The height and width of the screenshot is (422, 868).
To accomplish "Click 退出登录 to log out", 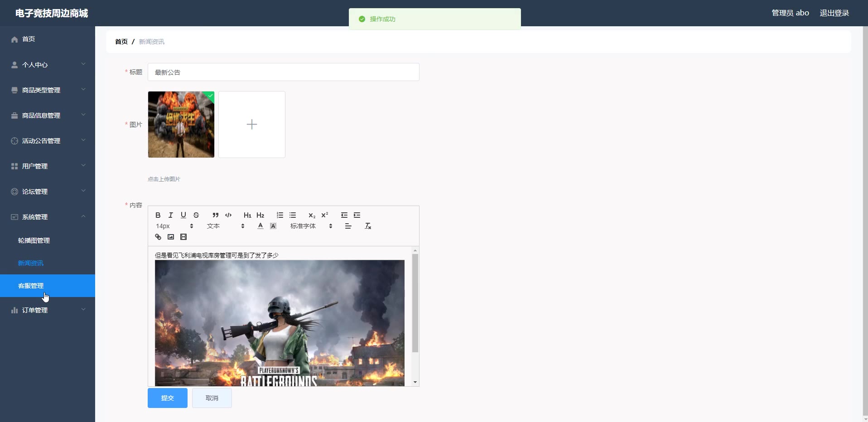I will click(834, 13).
